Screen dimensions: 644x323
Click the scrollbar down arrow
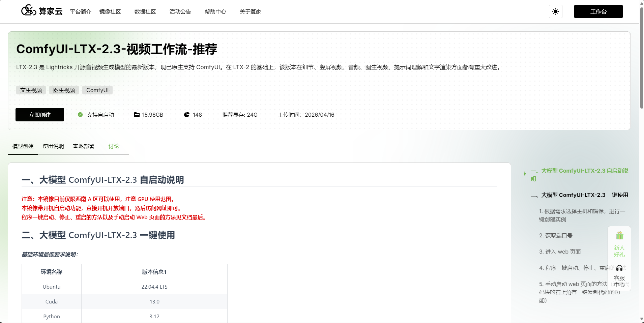click(x=642, y=319)
